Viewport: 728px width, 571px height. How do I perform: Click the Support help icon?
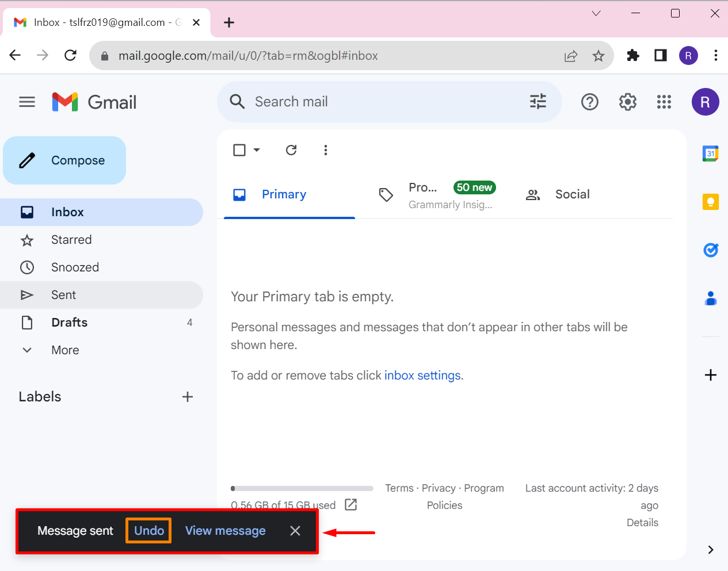pyautogui.click(x=589, y=102)
